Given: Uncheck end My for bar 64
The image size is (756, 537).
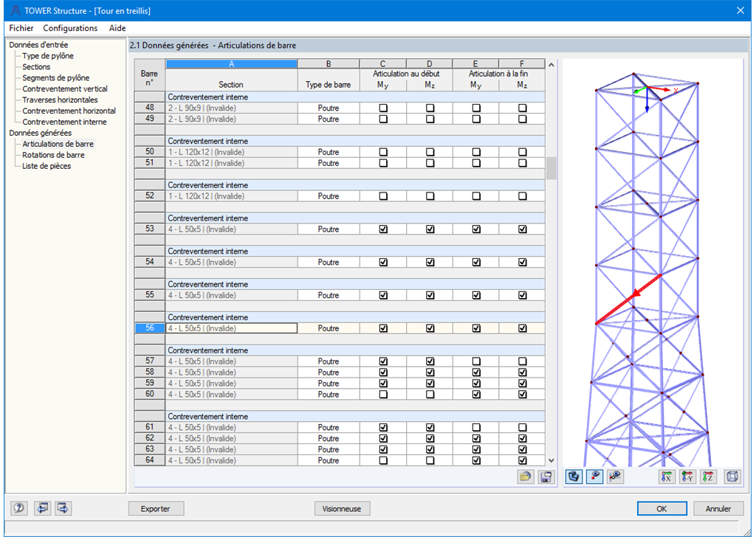Looking at the screenshot, I should click(476, 460).
